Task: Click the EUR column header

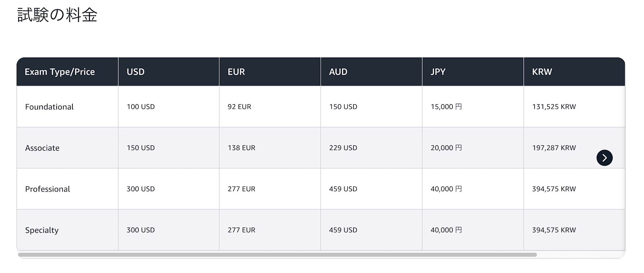Action: point(236,72)
